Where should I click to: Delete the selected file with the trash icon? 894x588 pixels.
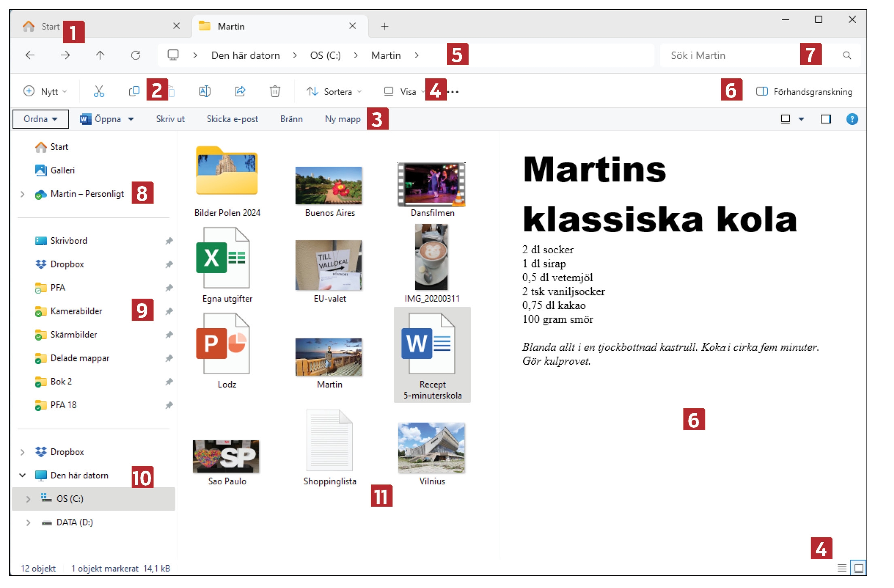click(275, 91)
